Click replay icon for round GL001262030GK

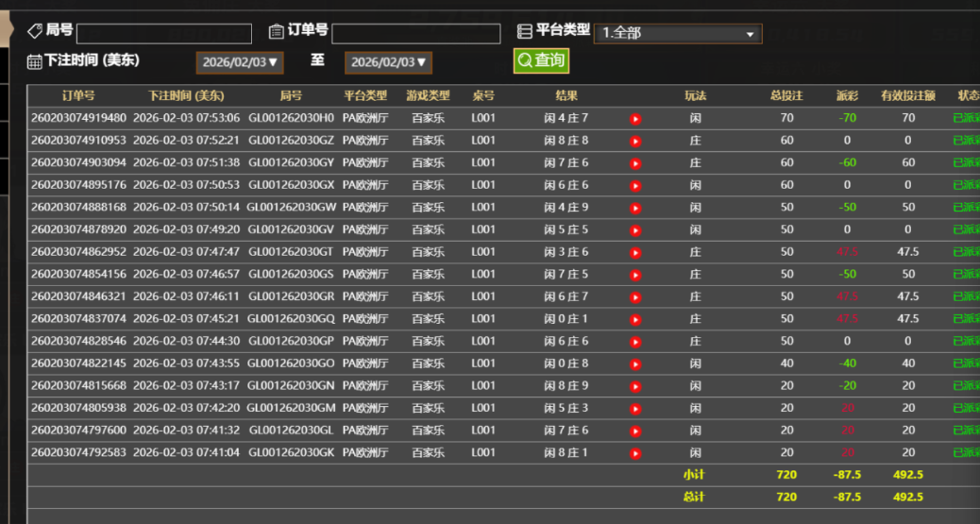tap(635, 453)
